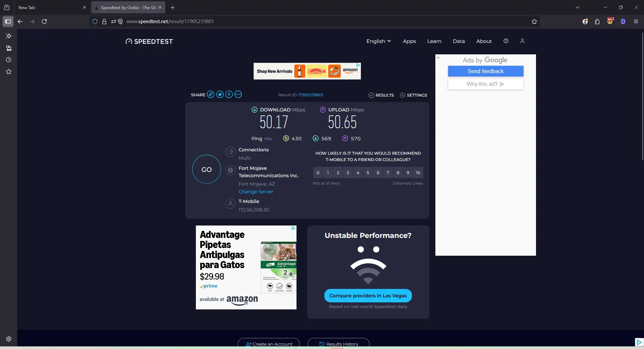644x349 pixels.
Task: Click the ad back arrow in the Google ads panel
Action: 439,58
